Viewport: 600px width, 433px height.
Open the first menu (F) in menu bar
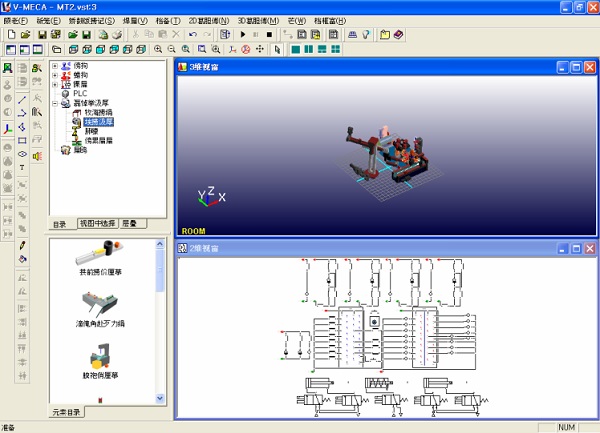point(16,21)
